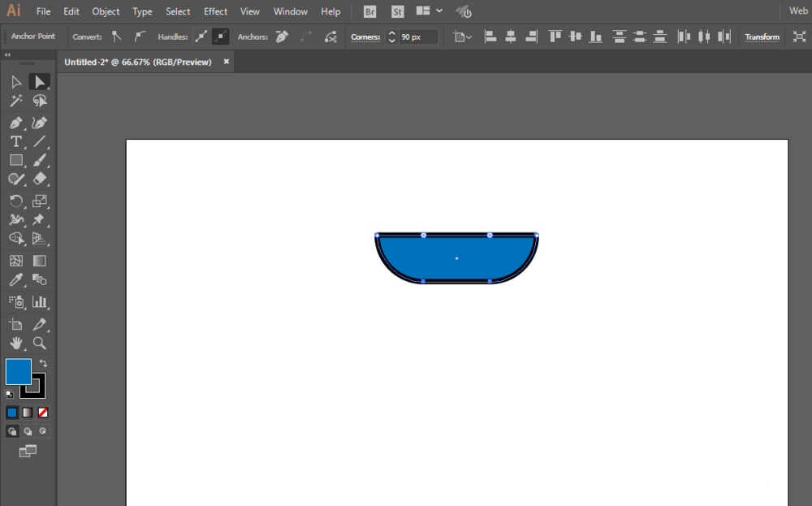This screenshot has width=812, height=506.
Task: Select the Eyedropper tool
Action: [x=16, y=279]
